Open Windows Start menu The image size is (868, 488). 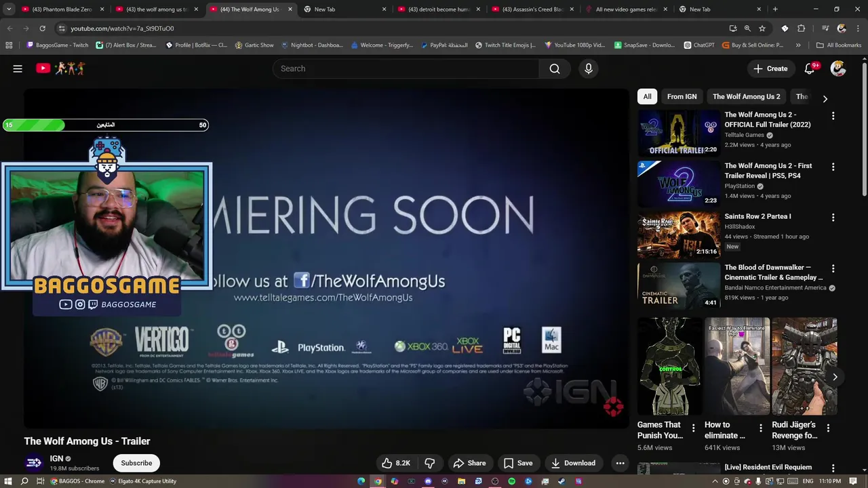point(8,481)
